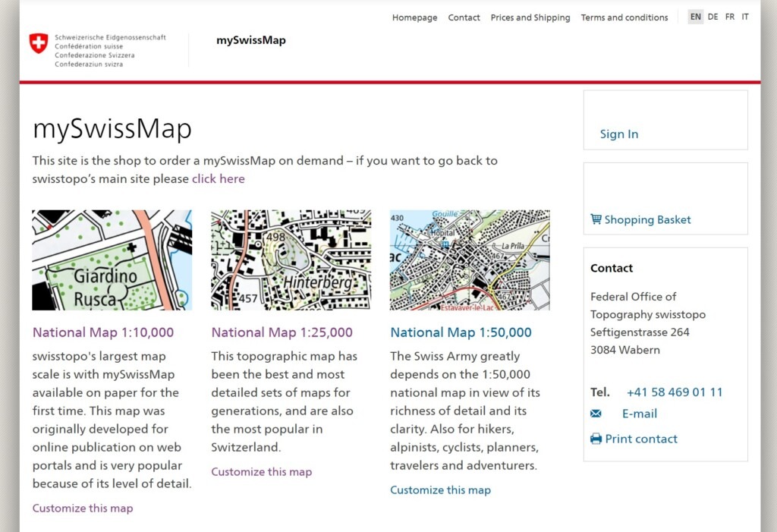Go to Contact in the top navigation

pyautogui.click(x=464, y=17)
